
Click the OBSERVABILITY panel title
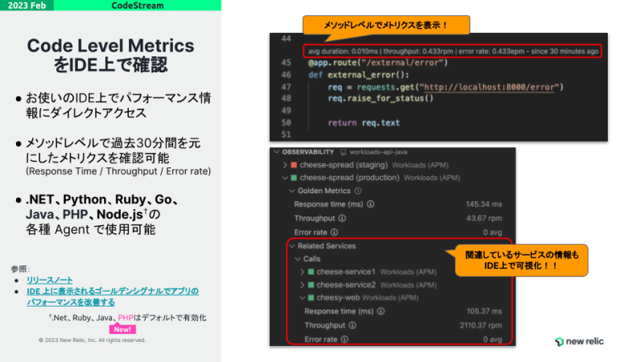click(x=308, y=152)
